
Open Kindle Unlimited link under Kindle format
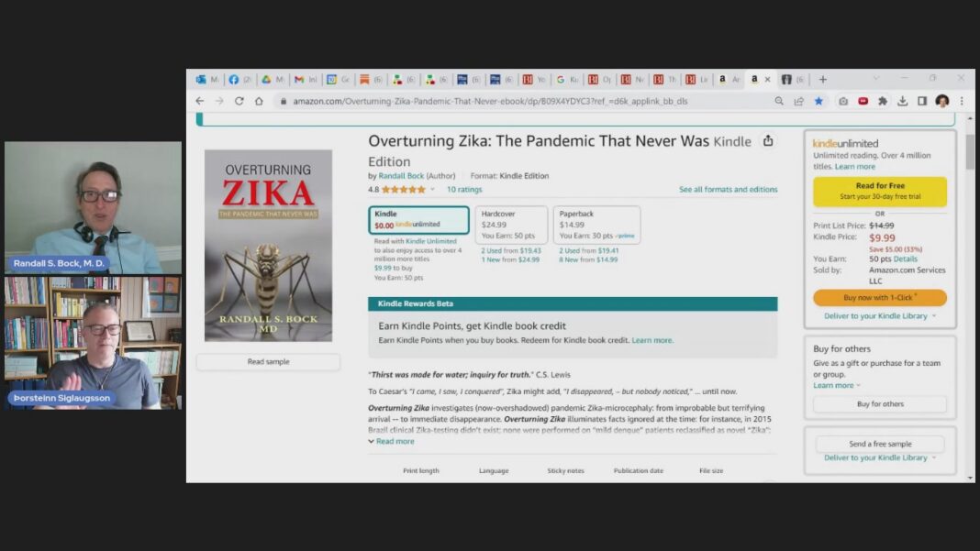(x=431, y=241)
